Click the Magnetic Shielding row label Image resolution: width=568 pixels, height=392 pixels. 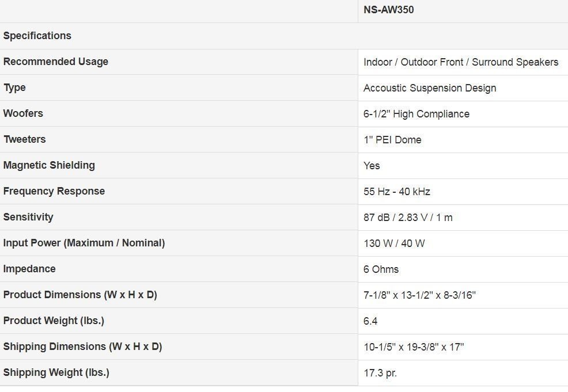[49, 165]
